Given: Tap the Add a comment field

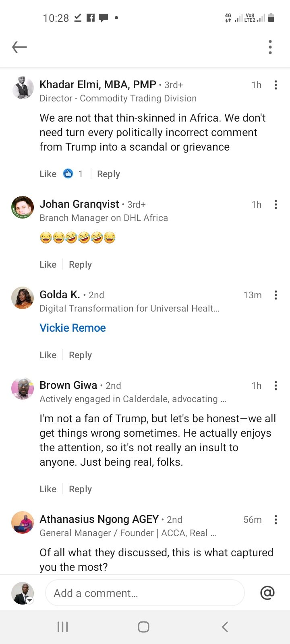Looking at the screenshot, I should [x=145, y=593].
